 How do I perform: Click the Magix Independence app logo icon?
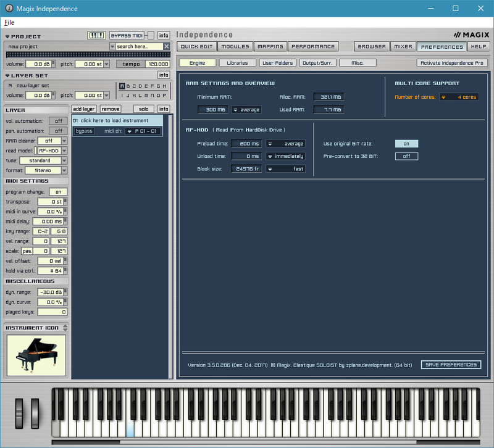pos(9,8)
